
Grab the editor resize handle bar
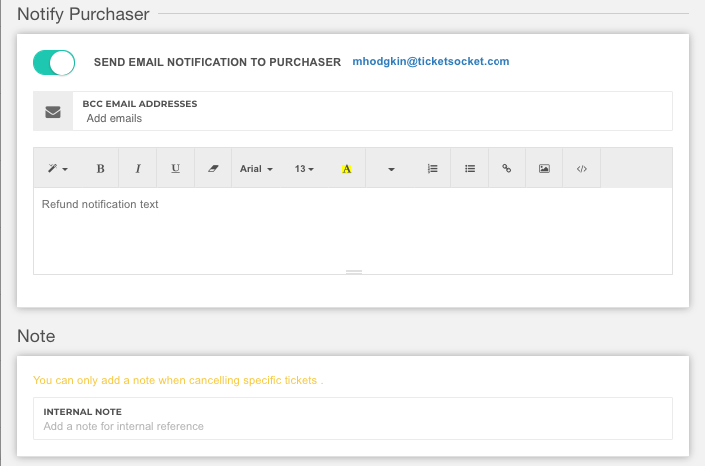[354, 272]
